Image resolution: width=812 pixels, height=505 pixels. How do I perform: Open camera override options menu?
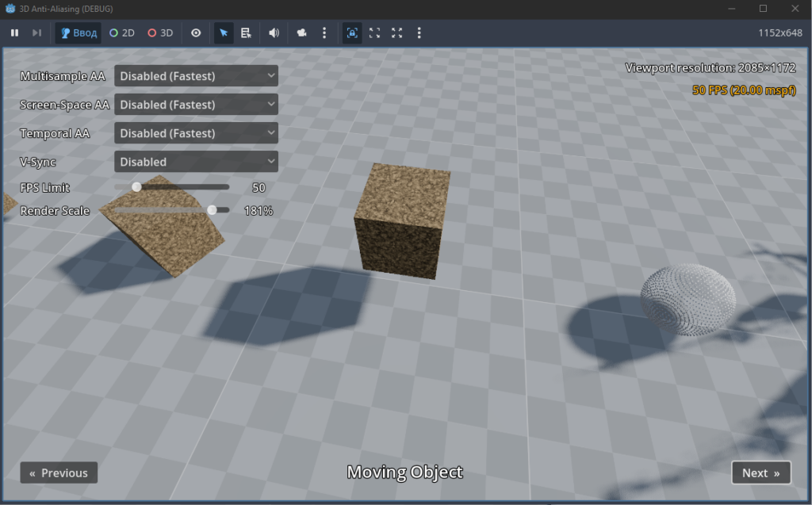tap(324, 33)
